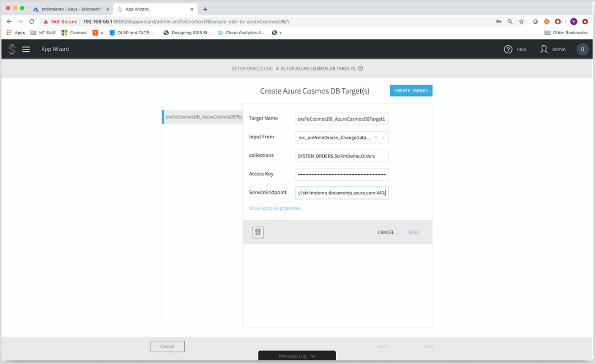Click the Striim logo in the top-left corner

tap(12, 49)
